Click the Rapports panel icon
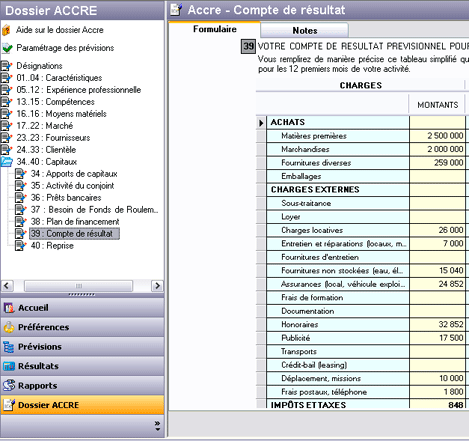The width and height of the screenshot is (469, 441). click(9, 385)
